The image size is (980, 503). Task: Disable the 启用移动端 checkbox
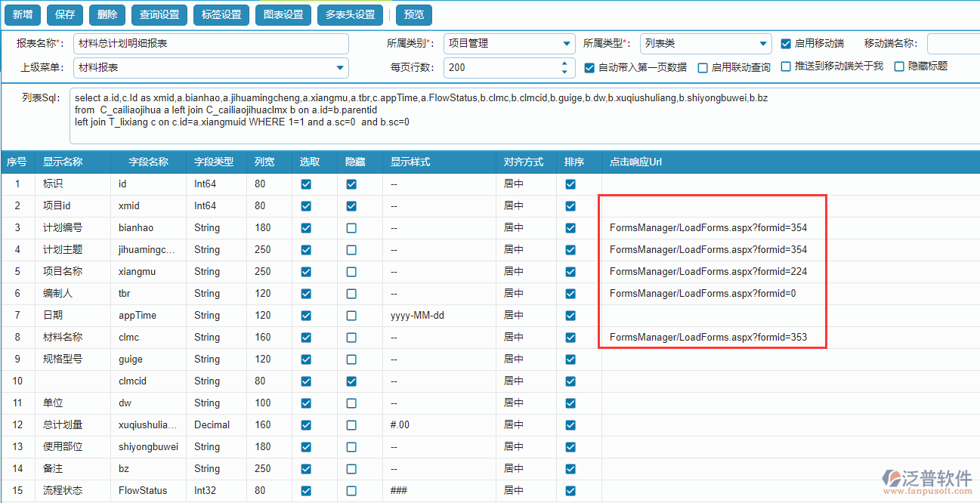786,44
